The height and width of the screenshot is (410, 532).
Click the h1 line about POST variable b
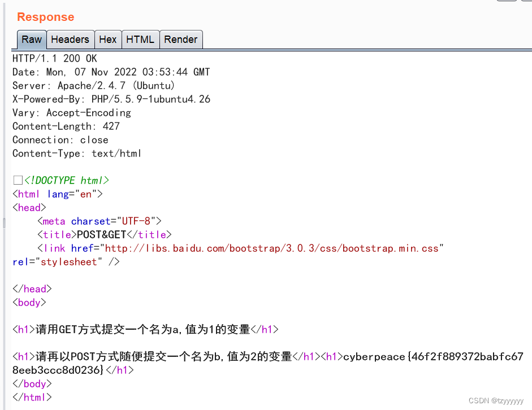166,356
